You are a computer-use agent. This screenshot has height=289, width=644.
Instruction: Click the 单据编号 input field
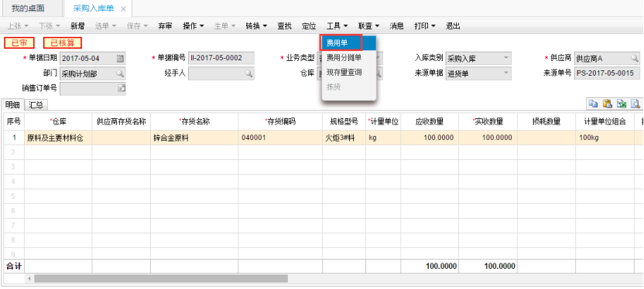tap(221, 59)
